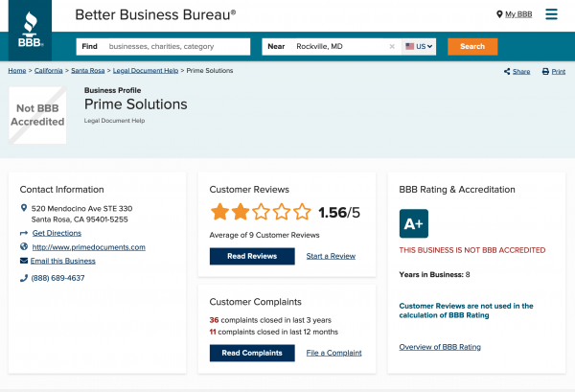This screenshot has height=392, width=575.
Task: Click Start a Review link
Action: click(x=331, y=256)
